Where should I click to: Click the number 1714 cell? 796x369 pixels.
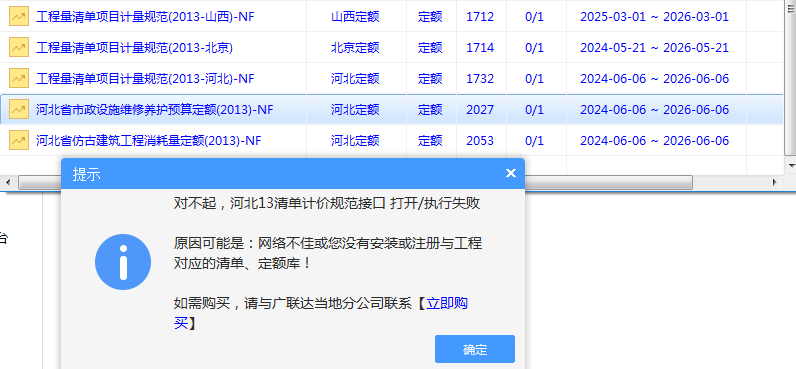pos(480,48)
